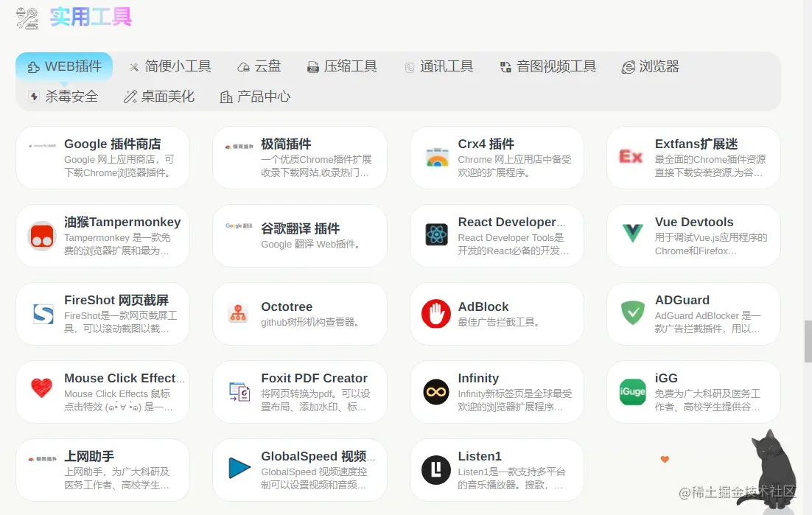The width and height of the screenshot is (812, 515).
Task: Open the 谷歌翻译 插件 title link
Action: point(301,228)
